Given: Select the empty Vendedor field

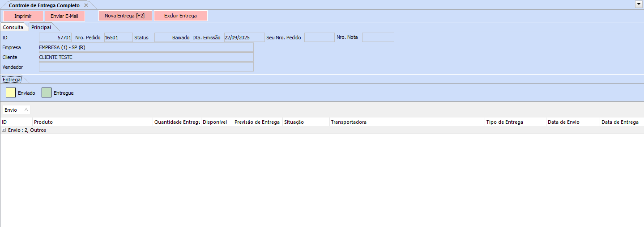Looking at the screenshot, I should [x=146, y=67].
